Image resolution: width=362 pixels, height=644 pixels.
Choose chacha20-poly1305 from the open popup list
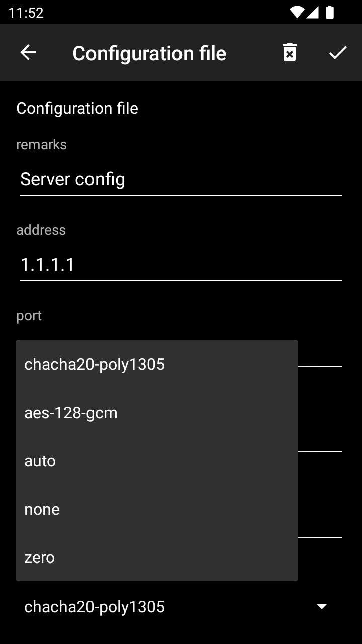95,364
